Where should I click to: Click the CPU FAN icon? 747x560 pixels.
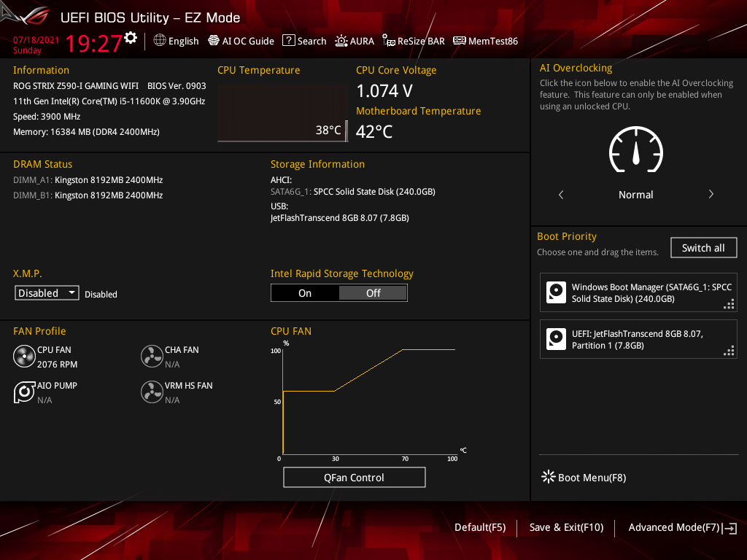pos(24,356)
